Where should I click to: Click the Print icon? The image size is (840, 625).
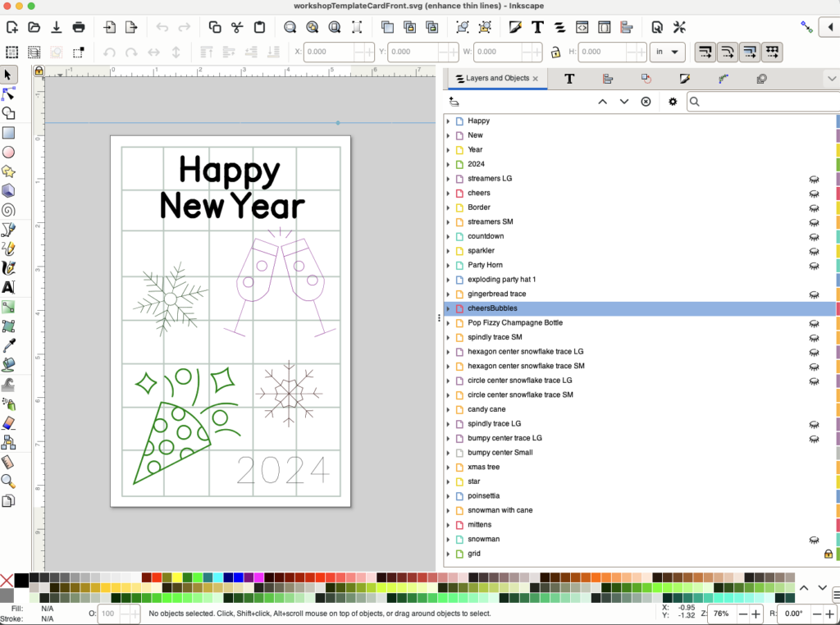(78, 27)
